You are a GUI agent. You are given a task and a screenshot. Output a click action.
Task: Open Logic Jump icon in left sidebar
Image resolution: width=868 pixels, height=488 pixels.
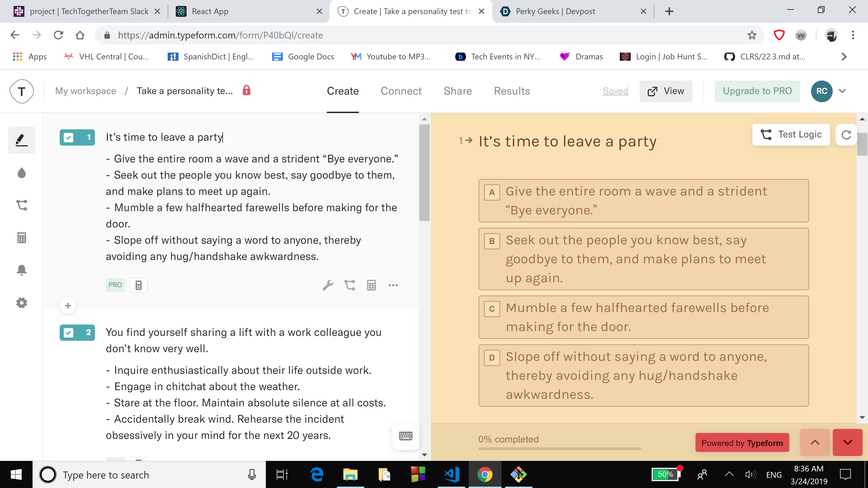click(x=22, y=205)
